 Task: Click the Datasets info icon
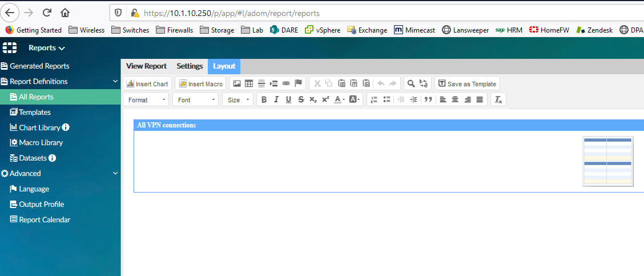(x=52, y=158)
